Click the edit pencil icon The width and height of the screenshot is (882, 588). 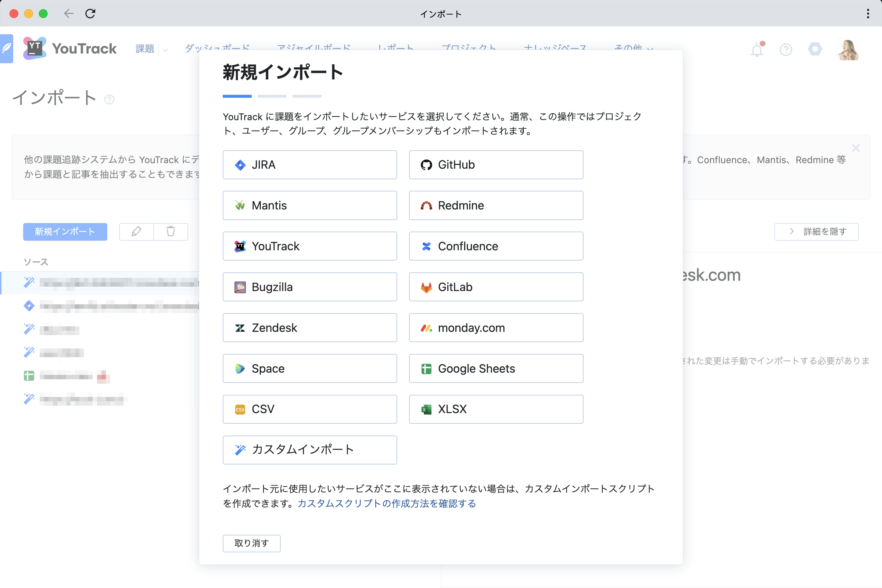tap(136, 232)
